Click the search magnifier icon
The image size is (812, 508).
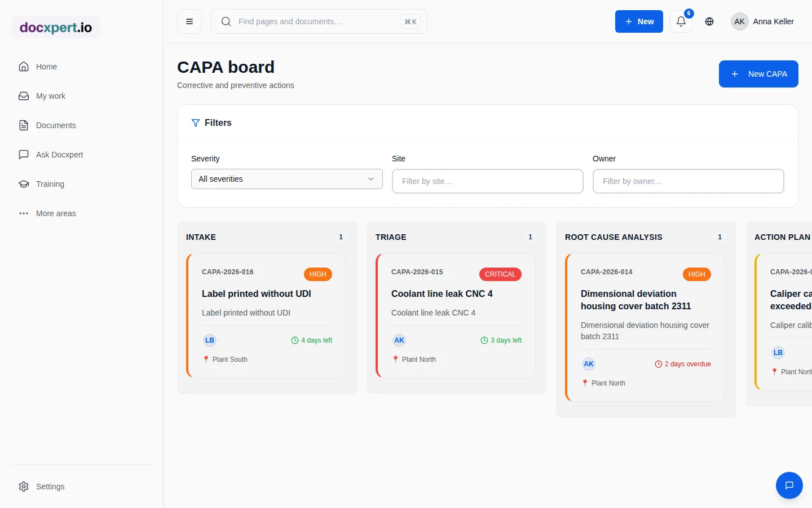coord(226,21)
